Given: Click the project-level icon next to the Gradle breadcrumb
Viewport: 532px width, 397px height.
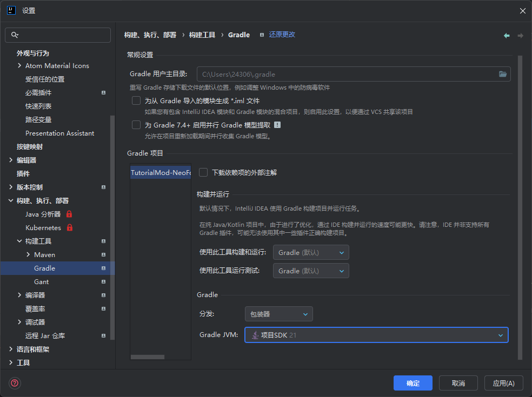Looking at the screenshot, I should click(x=262, y=35).
